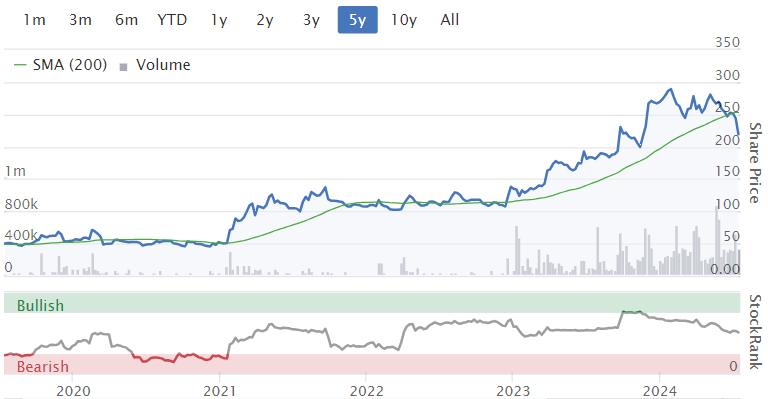Click the StockRank axis title

(x=756, y=332)
